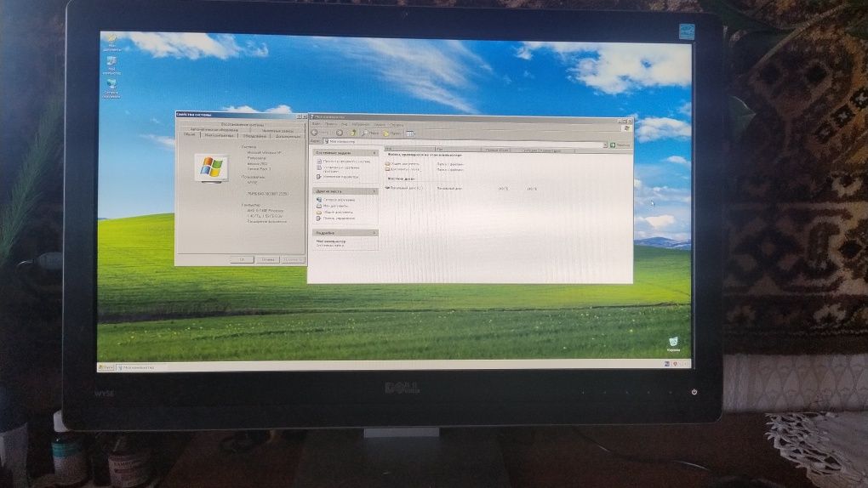Click the user's Documents folder in file list

(403, 169)
